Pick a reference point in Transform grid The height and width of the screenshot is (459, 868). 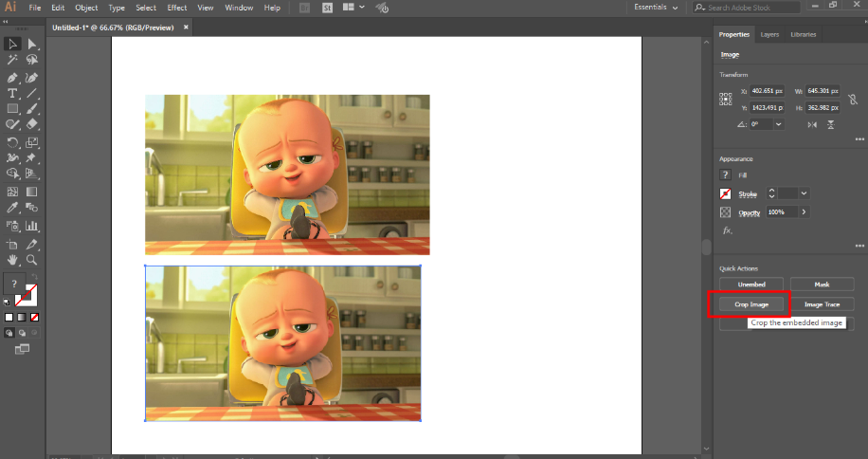pos(725,100)
